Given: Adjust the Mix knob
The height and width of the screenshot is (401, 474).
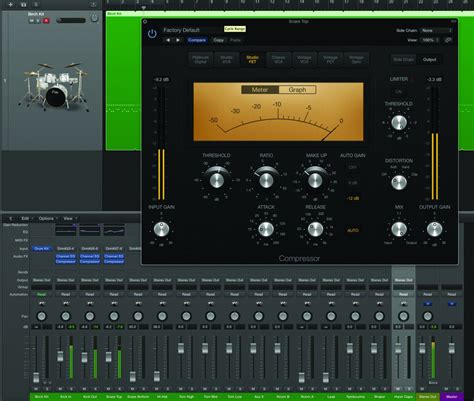Looking at the screenshot, I should 399,229.
